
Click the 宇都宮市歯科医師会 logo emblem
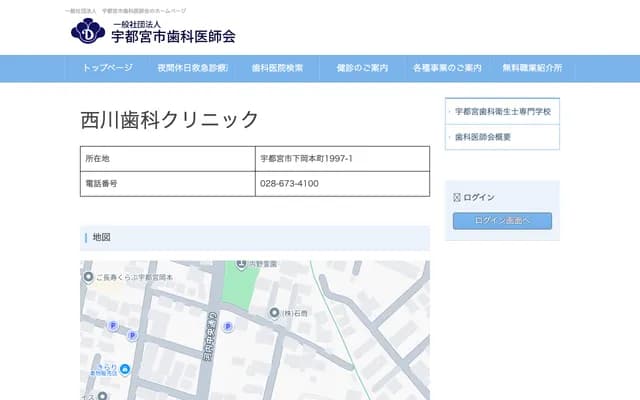pyautogui.click(x=87, y=32)
